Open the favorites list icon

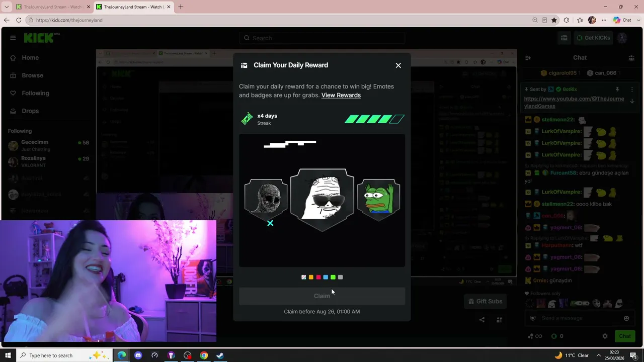tap(580, 20)
